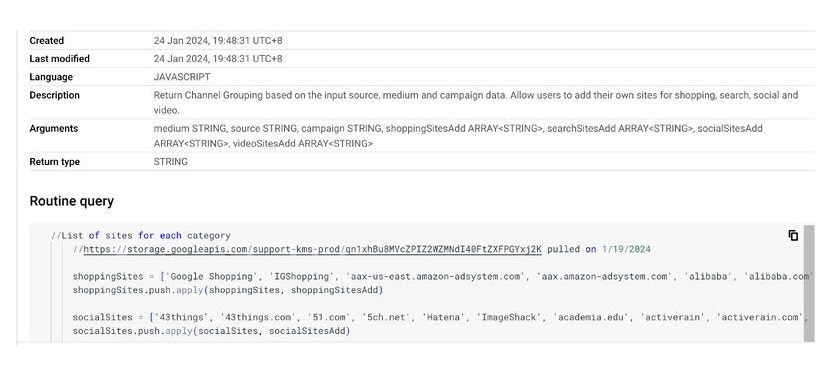Click the medium STRING arguments text
This screenshot has width=840, height=383.
pos(458,136)
